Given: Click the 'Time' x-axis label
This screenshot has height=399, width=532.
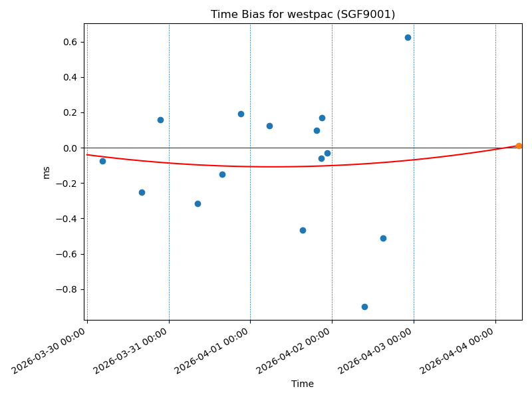Looking at the screenshot, I should [x=303, y=384].
